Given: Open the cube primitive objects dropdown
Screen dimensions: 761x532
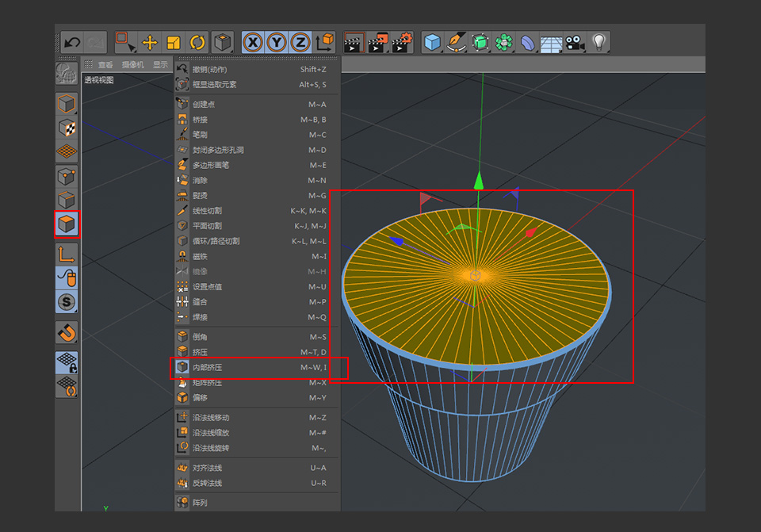Looking at the screenshot, I should [x=432, y=43].
